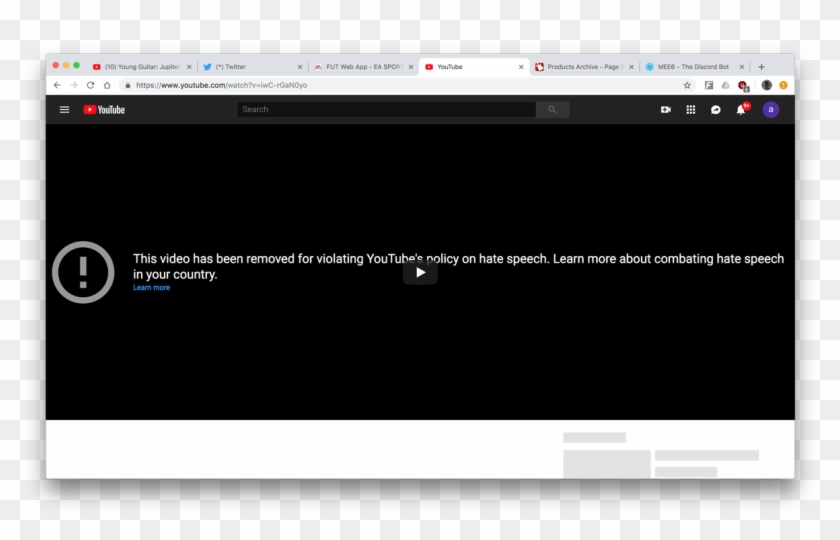Image resolution: width=840 pixels, height=540 pixels.
Task: Close the Products Archive tab
Action: click(632, 67)
